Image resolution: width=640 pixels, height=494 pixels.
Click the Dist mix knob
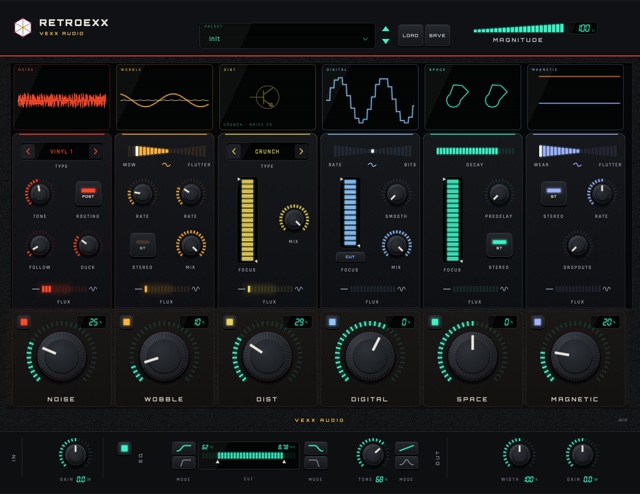point(294,219)
